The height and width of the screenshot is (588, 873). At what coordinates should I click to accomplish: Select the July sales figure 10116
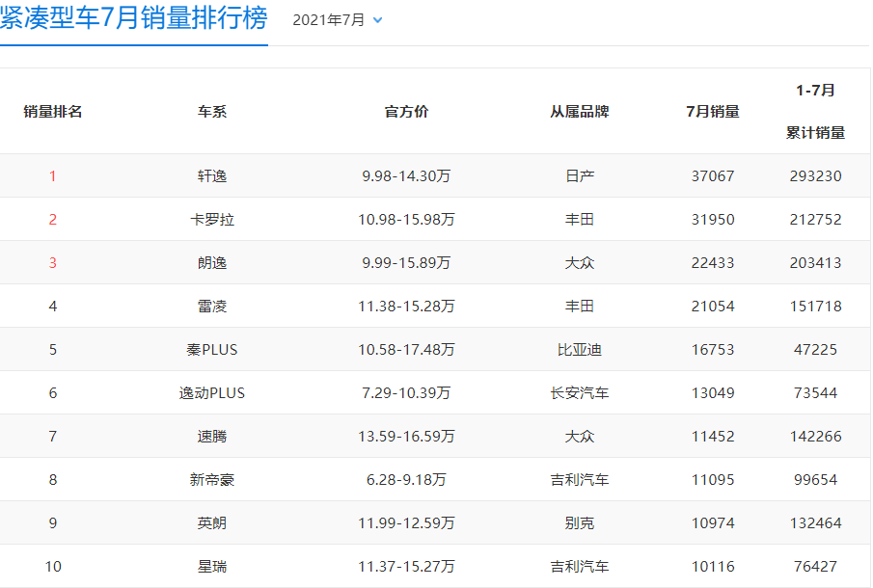[713, 566]
